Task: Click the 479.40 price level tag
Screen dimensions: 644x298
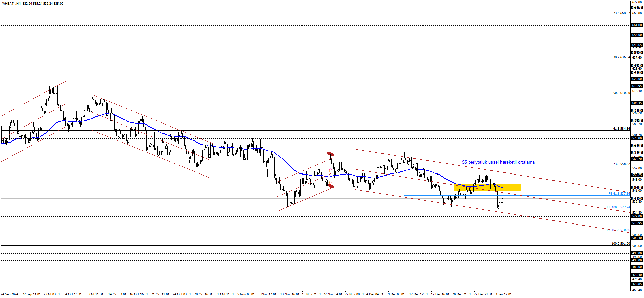Action: pyautogui.click(x=637, y=275)
